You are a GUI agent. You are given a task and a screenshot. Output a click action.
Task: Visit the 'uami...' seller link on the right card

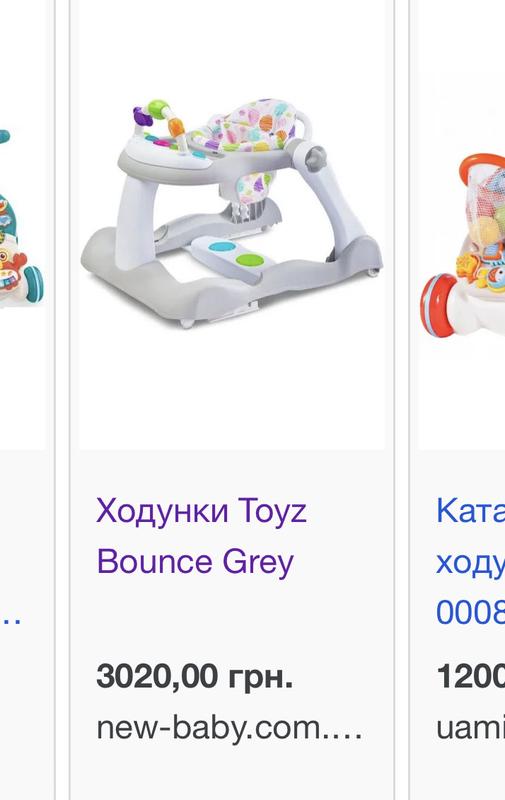coord(470,727)
